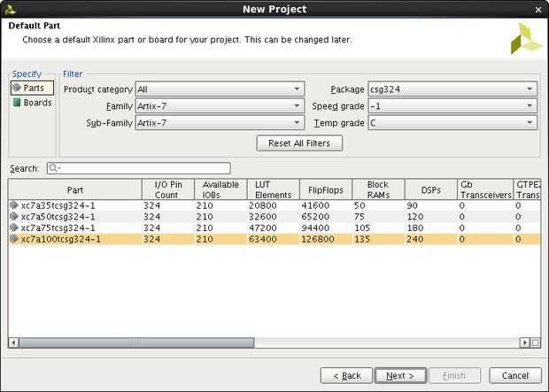Image resolution: width=549 pixels, height=392 pixels.
Task: Proceed with the Next button
Action: tap(400, 375)
